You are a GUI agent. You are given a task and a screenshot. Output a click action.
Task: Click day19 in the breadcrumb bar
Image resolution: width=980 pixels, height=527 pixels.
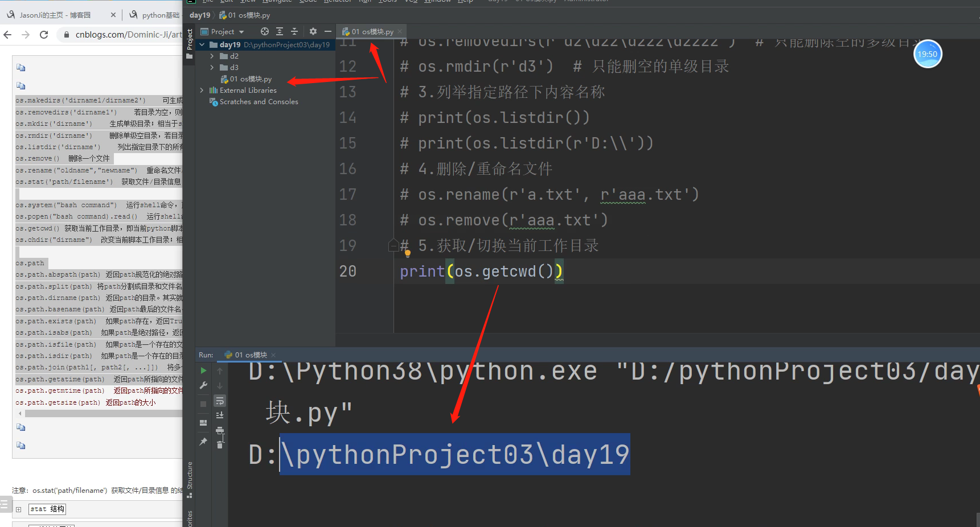point(200,15)
